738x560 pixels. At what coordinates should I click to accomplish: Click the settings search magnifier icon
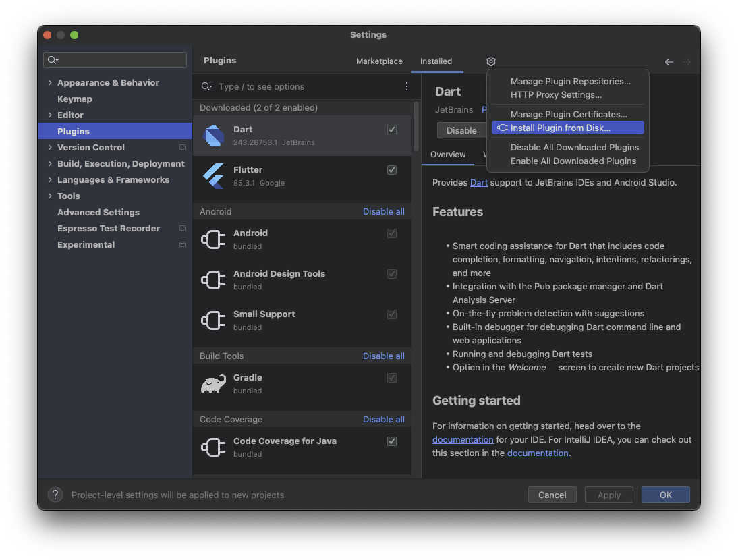[53, 60]
